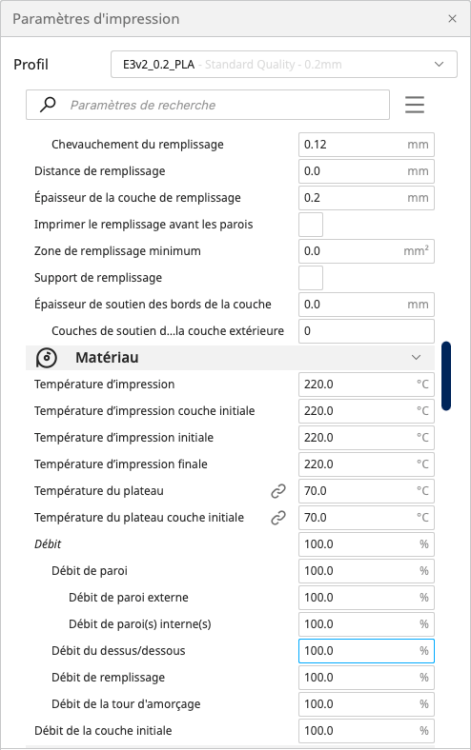
Task: Edit Chevauchement du remplissage value
Action: coord(366,144)
